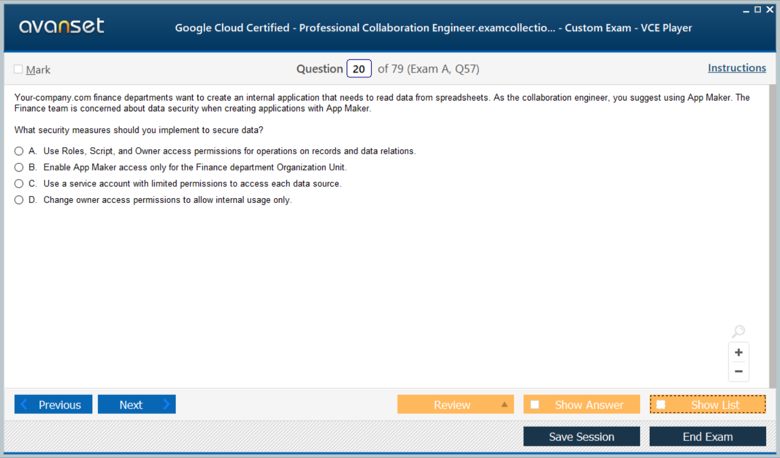Click the question number field
The height and width of the screenshot is (458, 780).
point(359,69)
